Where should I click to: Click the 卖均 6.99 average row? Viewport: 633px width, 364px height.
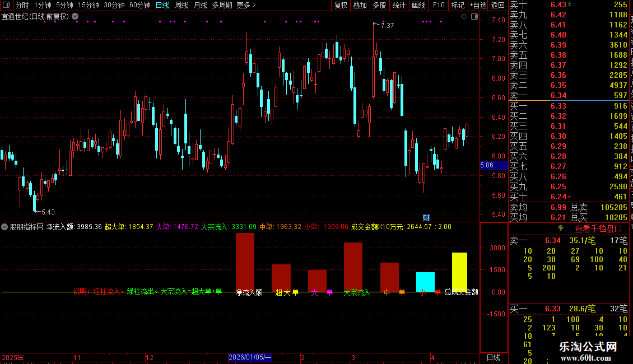pyautogui.click(x=538, y=207)
